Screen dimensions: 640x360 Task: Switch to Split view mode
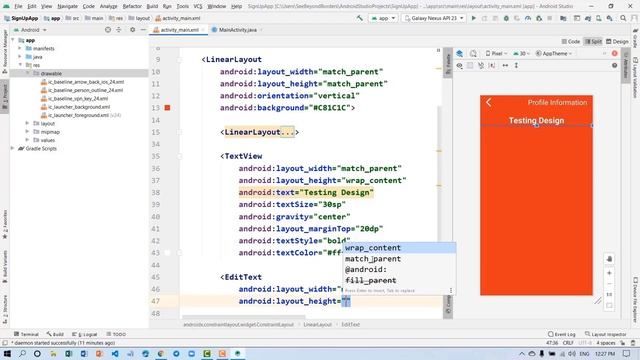pyautogui.click(x=593, y=42)
